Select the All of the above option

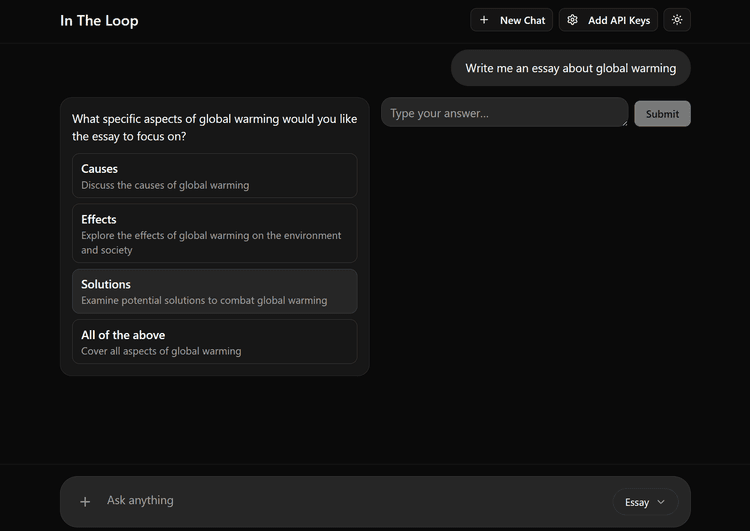click(x=214, y=342)
